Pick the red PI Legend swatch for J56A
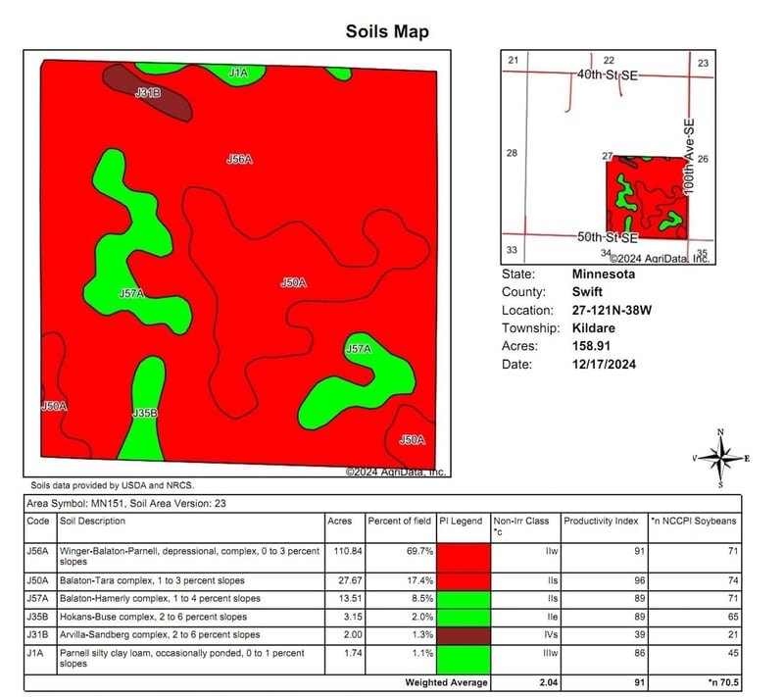784x697 pixels. point(464,558)
